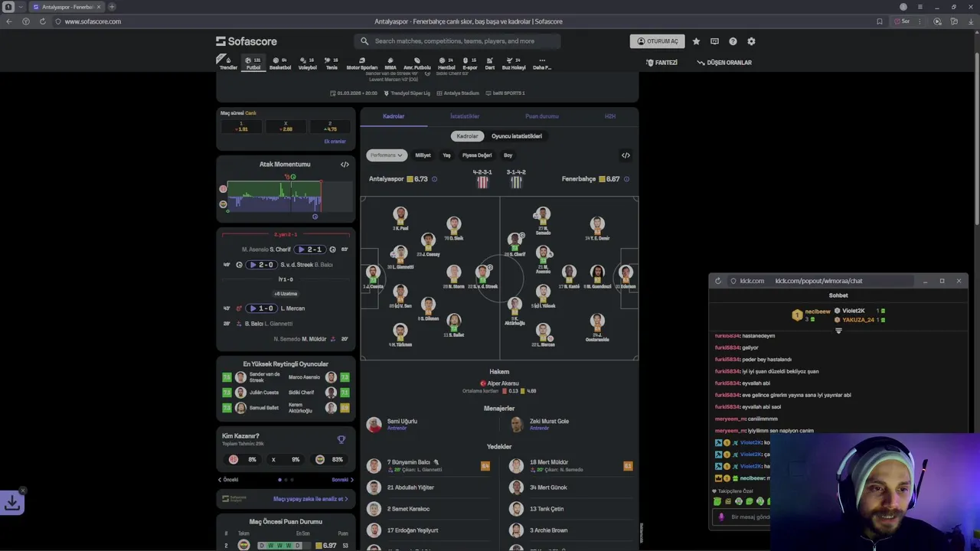Go to Sonraki card
Screen dimensions: 980x551
point(342,480)
